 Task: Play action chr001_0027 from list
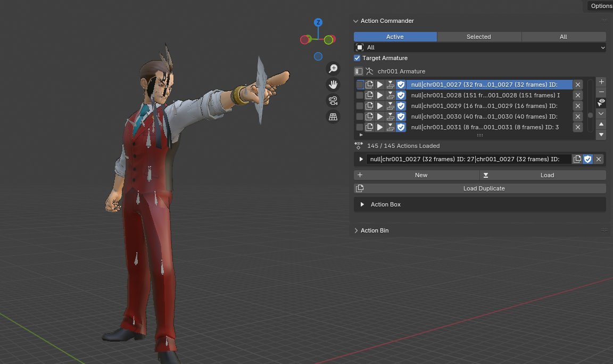tap(379, 85)
